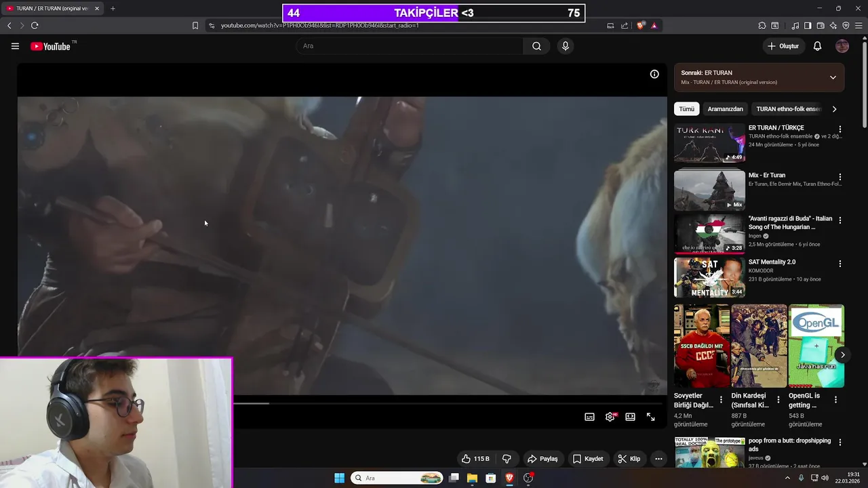Open options for Sovyetler Birliği short
Viewport: 868px width, 488px height.
pos(721,400)
